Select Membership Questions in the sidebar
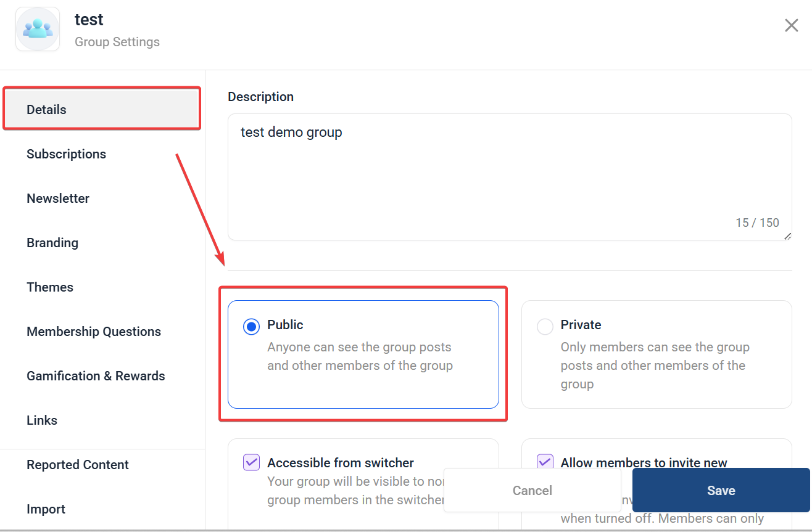 pos(94,332)
